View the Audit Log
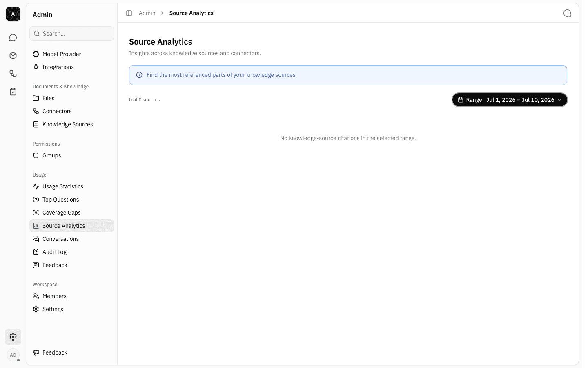This screenshot has width=588, height=368. click(x=71, y=252)
